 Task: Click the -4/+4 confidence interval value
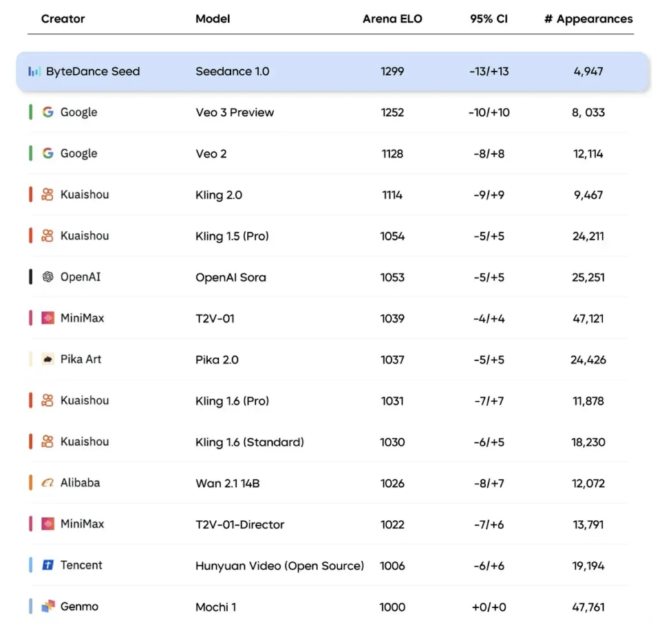coord(489,318)
